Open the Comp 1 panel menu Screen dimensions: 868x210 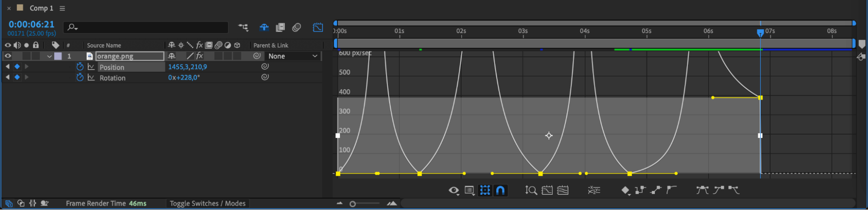click(63, 8)
